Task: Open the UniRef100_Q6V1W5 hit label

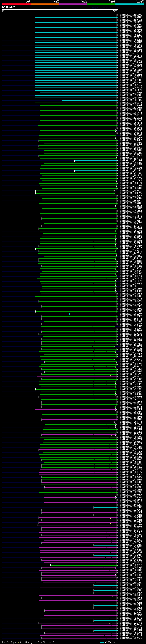Action: pos(131,17)
